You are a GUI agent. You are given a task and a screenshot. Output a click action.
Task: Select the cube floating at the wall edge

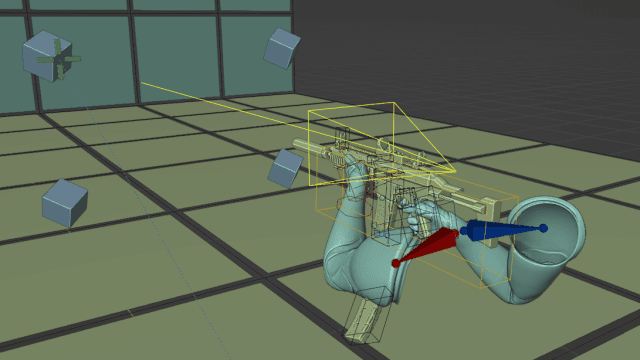point(282,48)
